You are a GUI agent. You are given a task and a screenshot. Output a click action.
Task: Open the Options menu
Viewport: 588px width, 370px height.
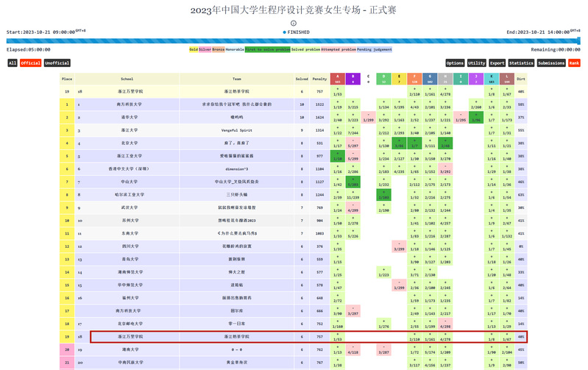[455, 63]
